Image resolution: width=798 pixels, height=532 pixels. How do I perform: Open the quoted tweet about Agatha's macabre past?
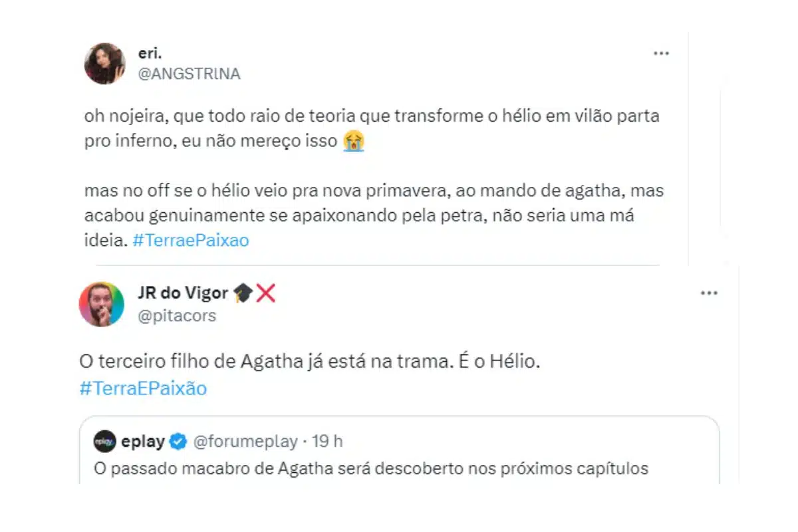tap(371, 468)
